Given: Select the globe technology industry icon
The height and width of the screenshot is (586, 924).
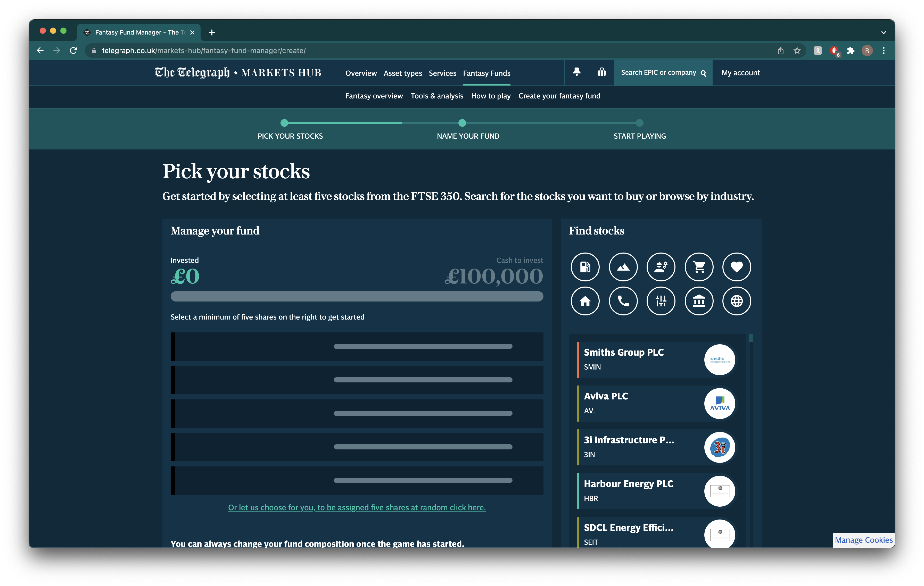Looking at the screenshot, I should click(736, 301).
